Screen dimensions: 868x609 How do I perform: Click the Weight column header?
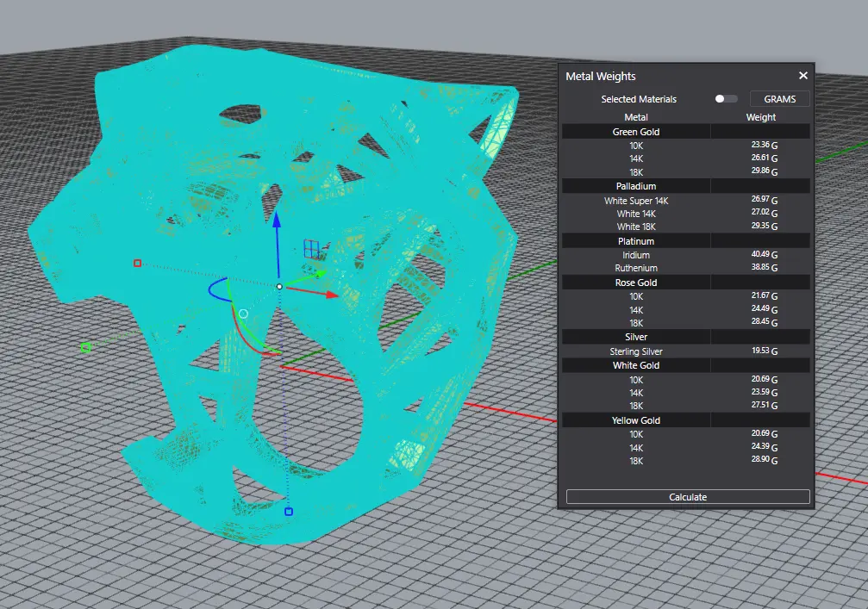[760, 117]
